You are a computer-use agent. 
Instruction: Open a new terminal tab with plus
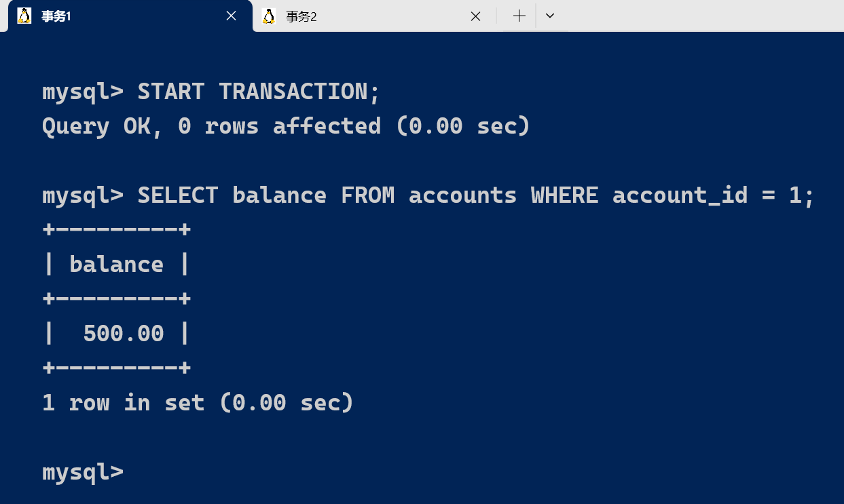(x=519, y=16)
